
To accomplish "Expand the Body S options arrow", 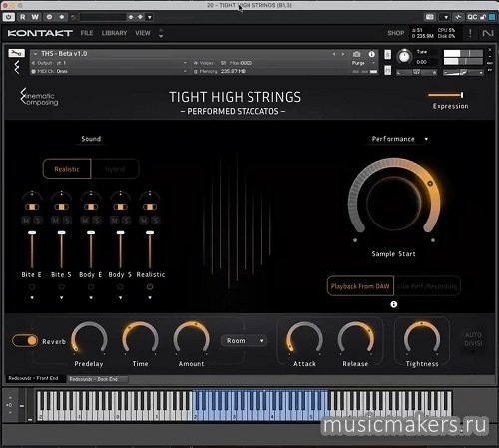I will pos(120,298).
